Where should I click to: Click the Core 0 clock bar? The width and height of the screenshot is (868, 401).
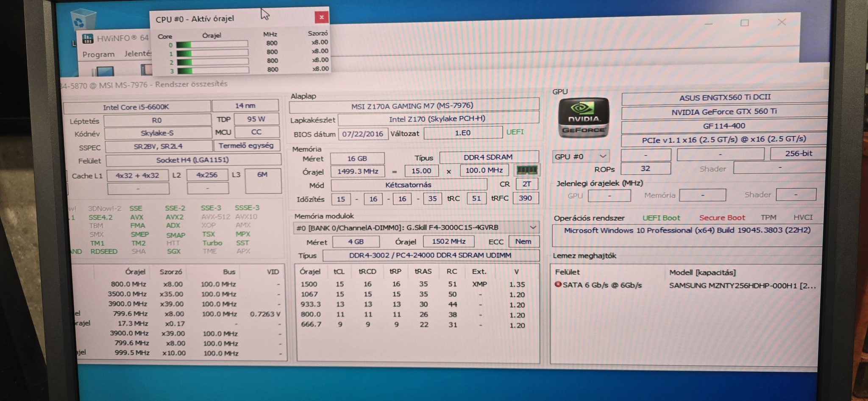(212, 44)
